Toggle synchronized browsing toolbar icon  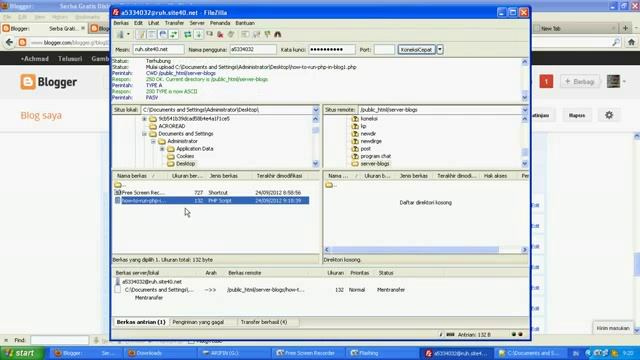pyautogui.click(x=267, y=35)
